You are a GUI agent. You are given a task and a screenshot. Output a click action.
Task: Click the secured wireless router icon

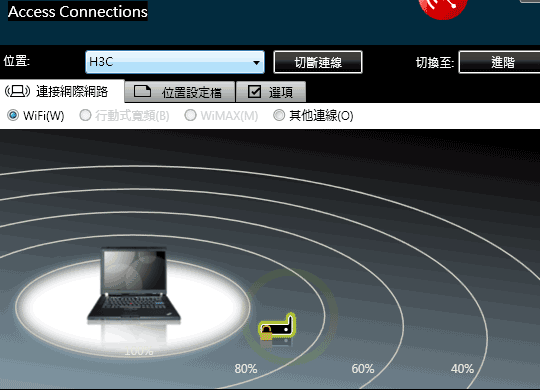[x=277, y=327]
